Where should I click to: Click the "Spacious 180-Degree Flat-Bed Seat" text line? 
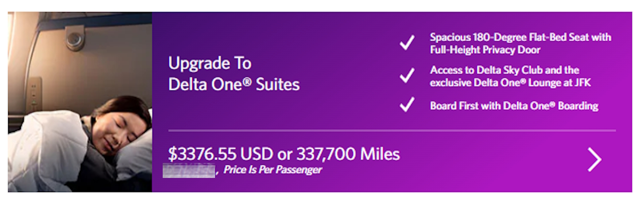click(x=521, y=37)
